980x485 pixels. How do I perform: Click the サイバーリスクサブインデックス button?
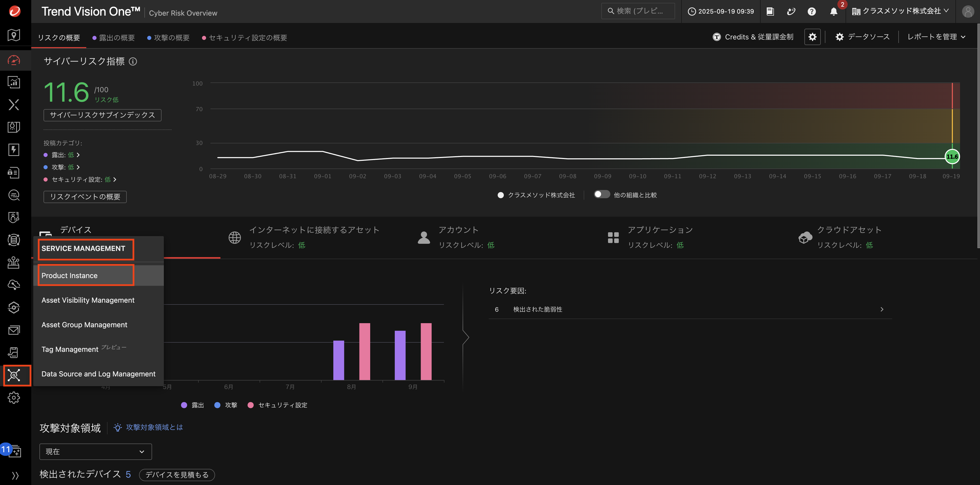tap(102, 115)
